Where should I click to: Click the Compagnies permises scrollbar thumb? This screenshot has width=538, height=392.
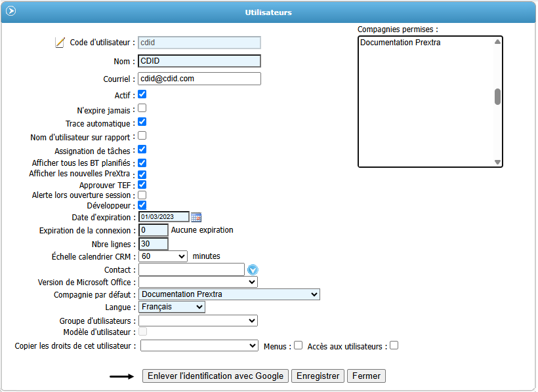[x=497, y=97]
